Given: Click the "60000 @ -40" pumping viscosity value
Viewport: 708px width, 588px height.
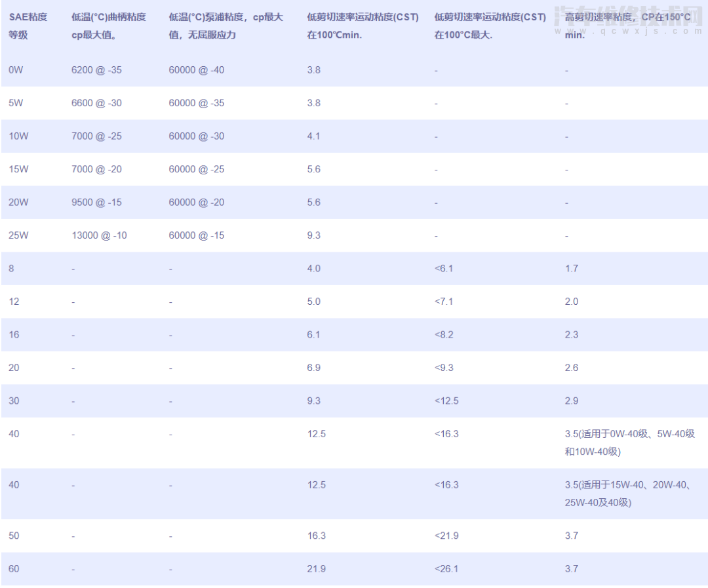Looking at the screenshot, I should (x=196, y=69).
